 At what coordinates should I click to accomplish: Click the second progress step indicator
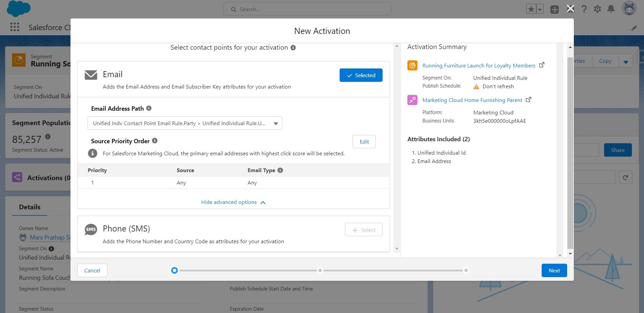coord(320,270)
